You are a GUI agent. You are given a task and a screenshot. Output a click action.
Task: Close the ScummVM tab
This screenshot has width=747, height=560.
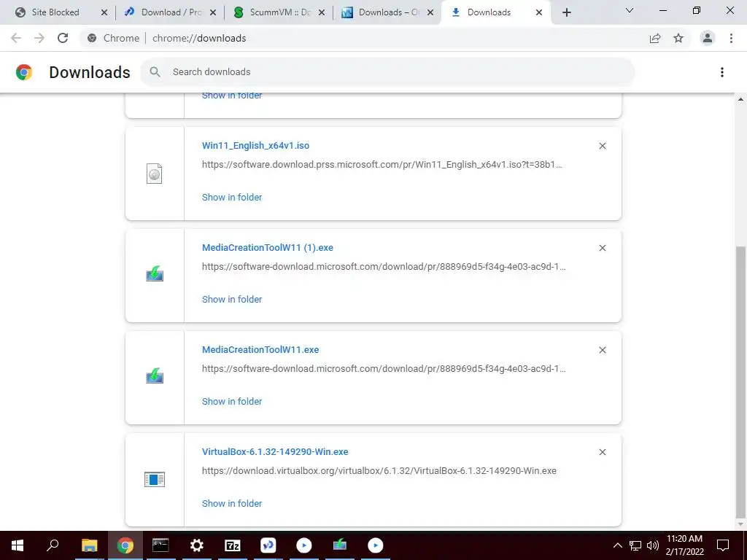pos(322,12)
